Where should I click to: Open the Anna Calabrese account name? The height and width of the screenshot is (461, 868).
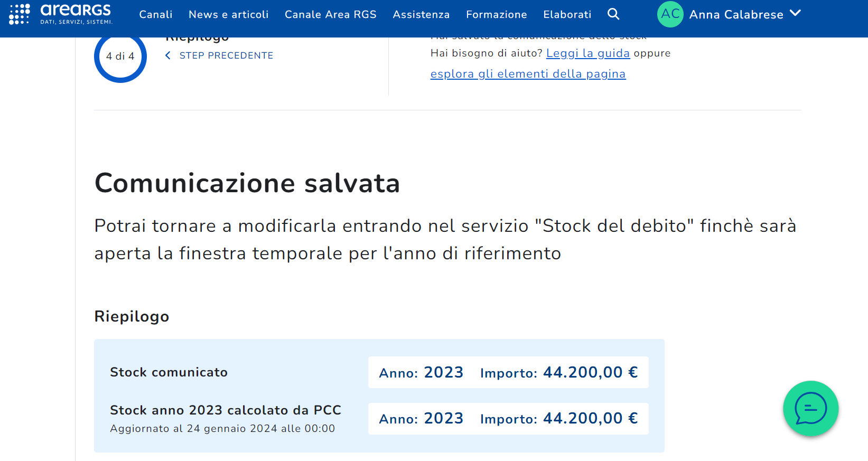pyautogui.click(x=736, y=15)
